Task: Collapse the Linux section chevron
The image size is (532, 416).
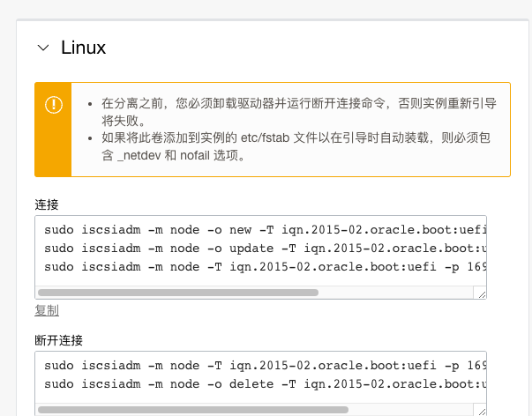Action: coord(42,48)
